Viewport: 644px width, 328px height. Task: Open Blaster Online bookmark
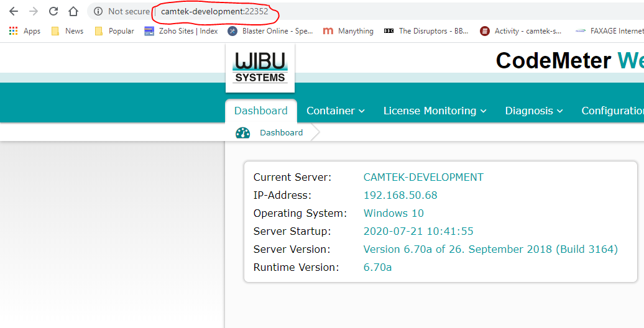[270, 31]
